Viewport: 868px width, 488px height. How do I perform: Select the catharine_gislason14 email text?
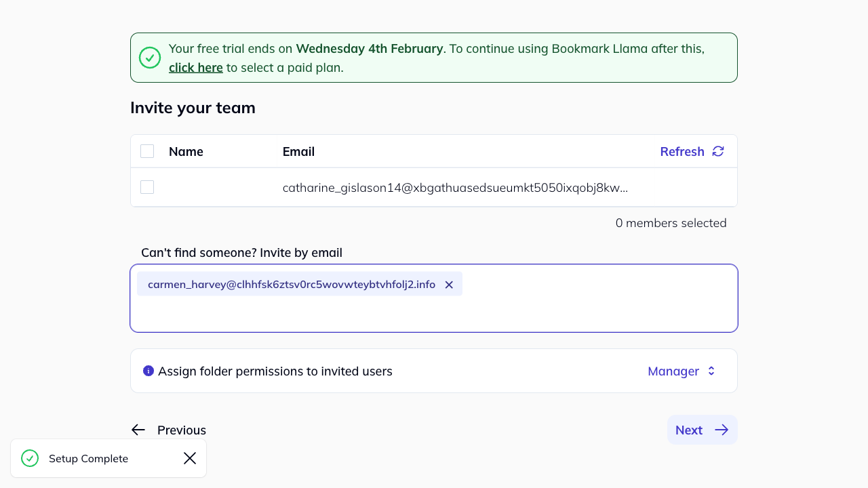[x=455, y=188]
